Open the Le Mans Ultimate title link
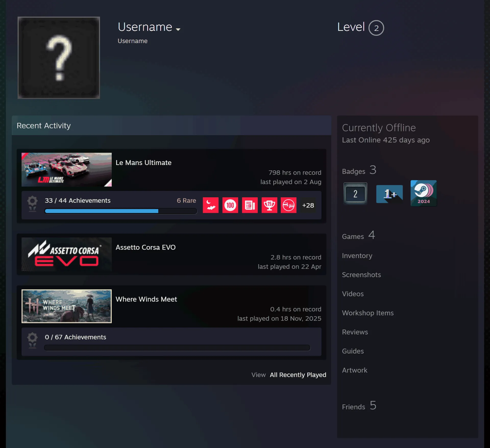 (143, 163)
